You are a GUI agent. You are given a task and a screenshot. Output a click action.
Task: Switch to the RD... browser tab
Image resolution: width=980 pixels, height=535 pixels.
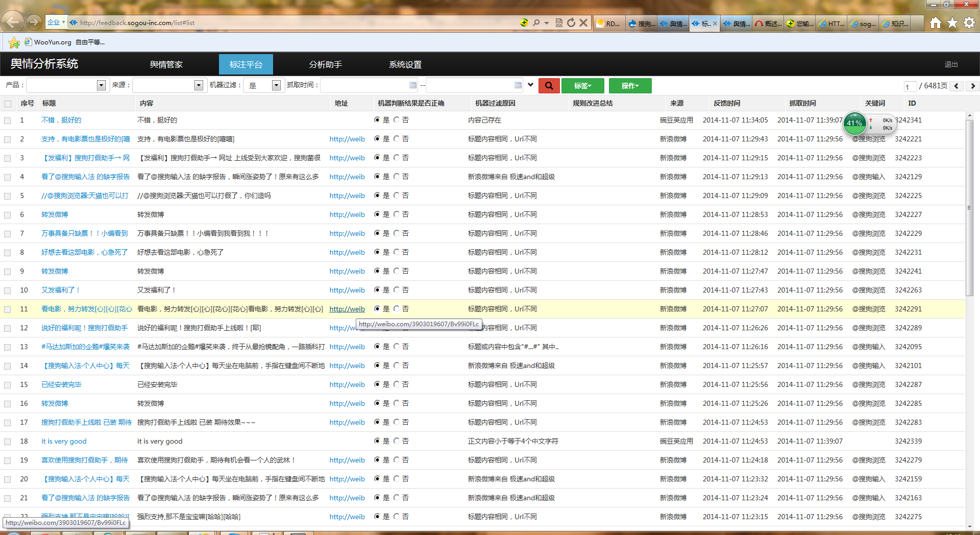pyautogui.click(x=610, y=23)
